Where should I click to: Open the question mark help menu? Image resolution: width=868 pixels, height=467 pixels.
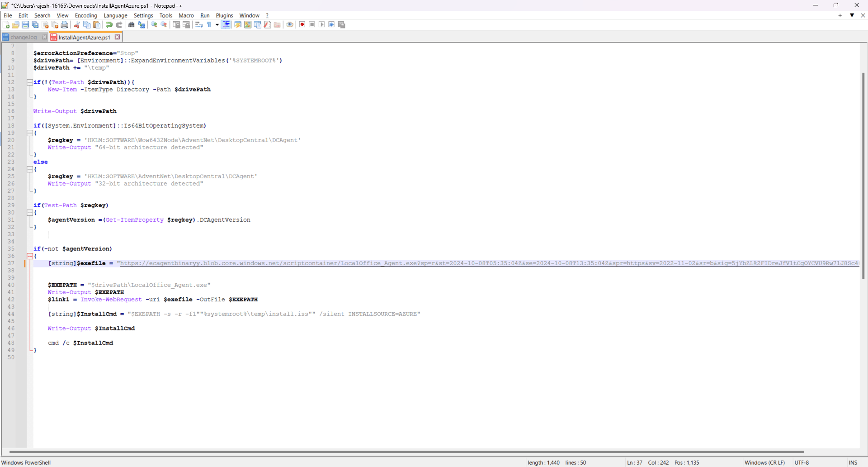click(x=267, y=15)
